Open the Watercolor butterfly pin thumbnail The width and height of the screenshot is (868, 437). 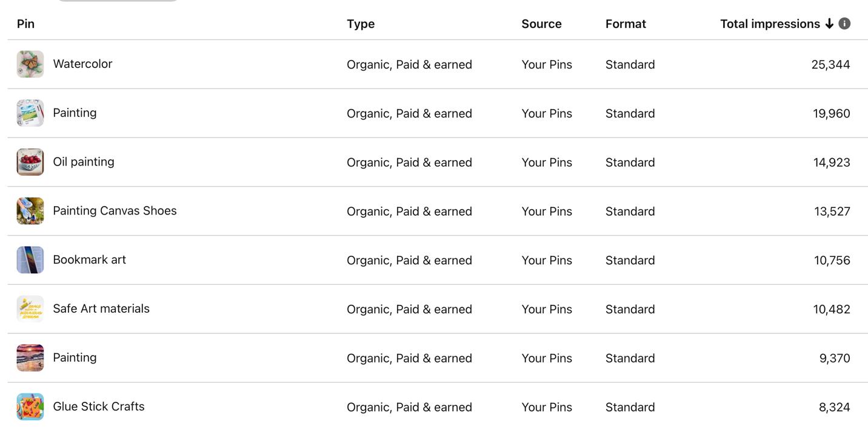(30, 64)
